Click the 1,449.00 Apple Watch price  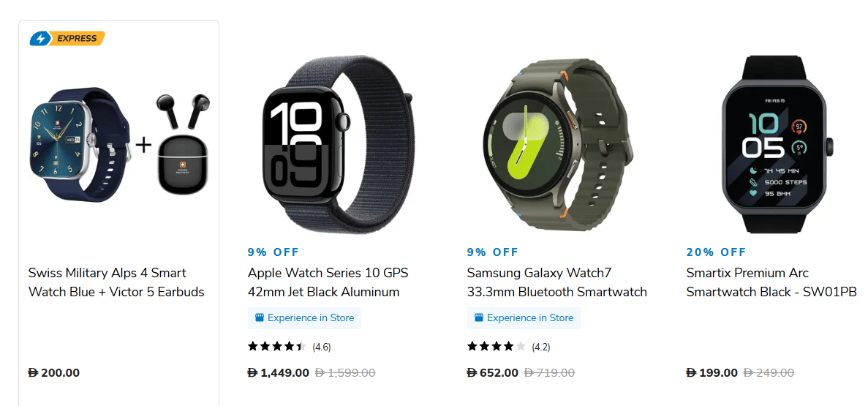[x=279, y=373]
